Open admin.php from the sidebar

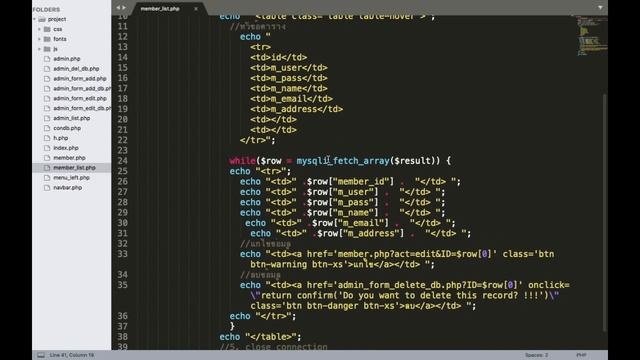click(x=67, y=59)
